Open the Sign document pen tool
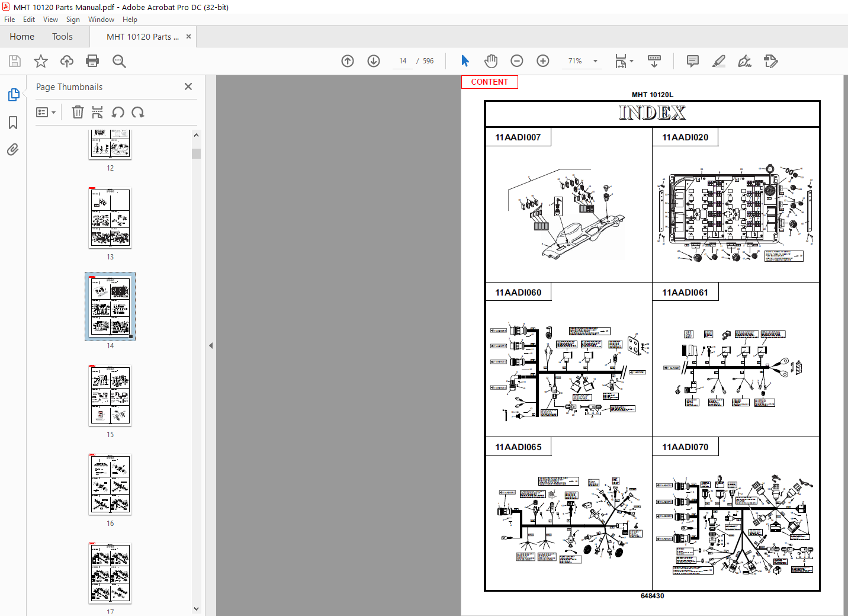848x616 pixels. 745,61
